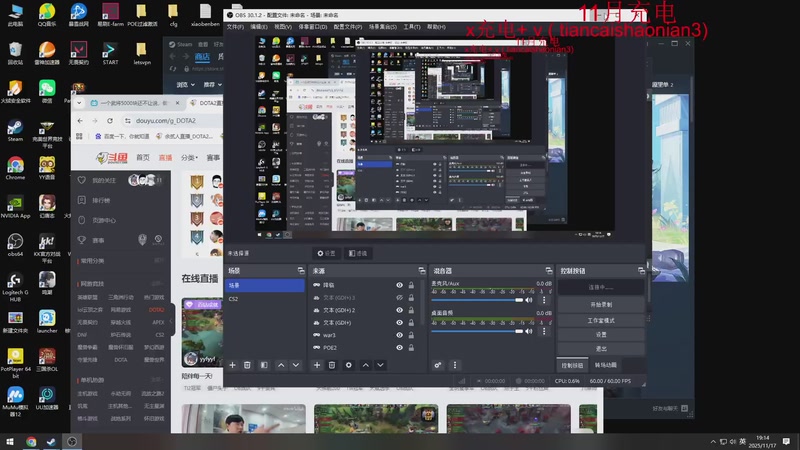Open the mixer panel three-dot menu

(454, 365)
